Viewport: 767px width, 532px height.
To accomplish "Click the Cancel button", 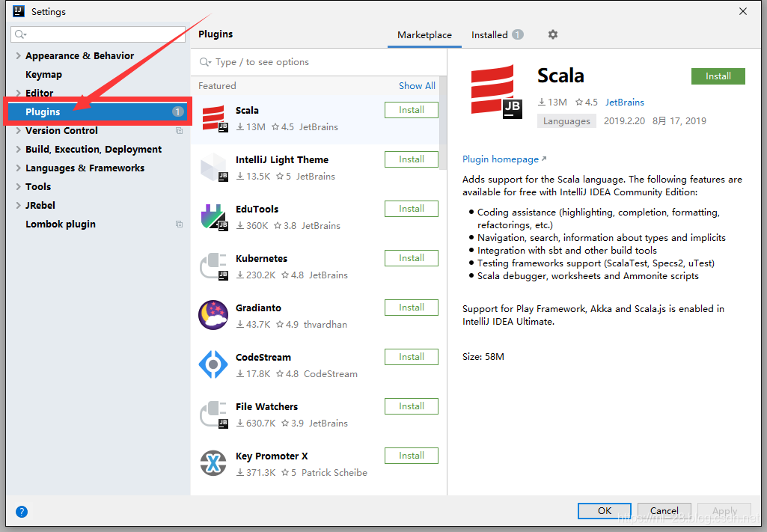I will click(664, 510).
